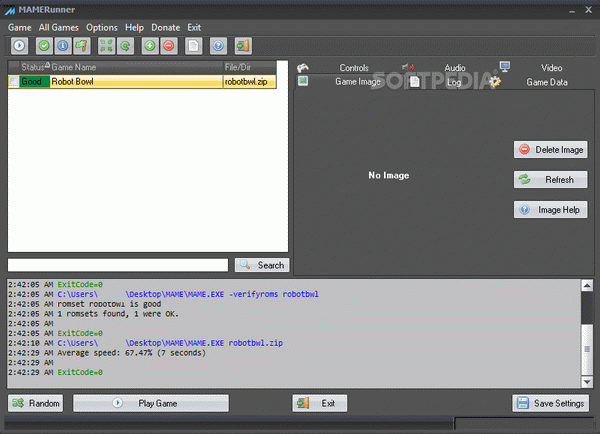Click the Image Help button
The height and width of the screenshot is (434, 600).
point(550,210)
